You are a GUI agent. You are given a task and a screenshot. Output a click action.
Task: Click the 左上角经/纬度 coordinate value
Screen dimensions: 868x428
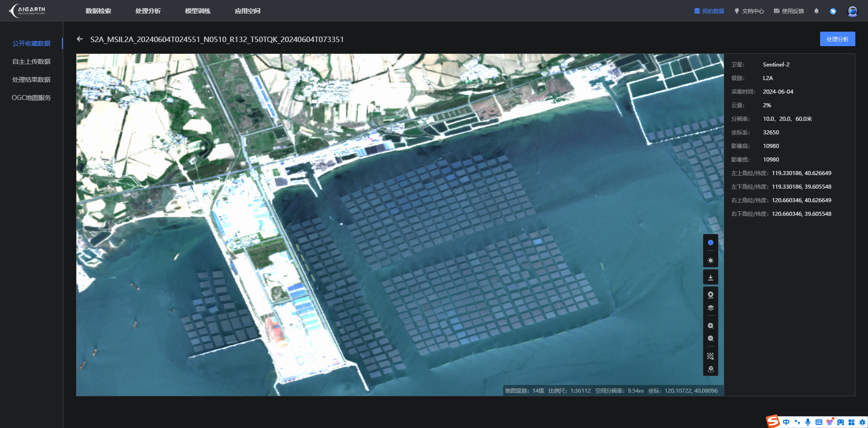point(802,173)
